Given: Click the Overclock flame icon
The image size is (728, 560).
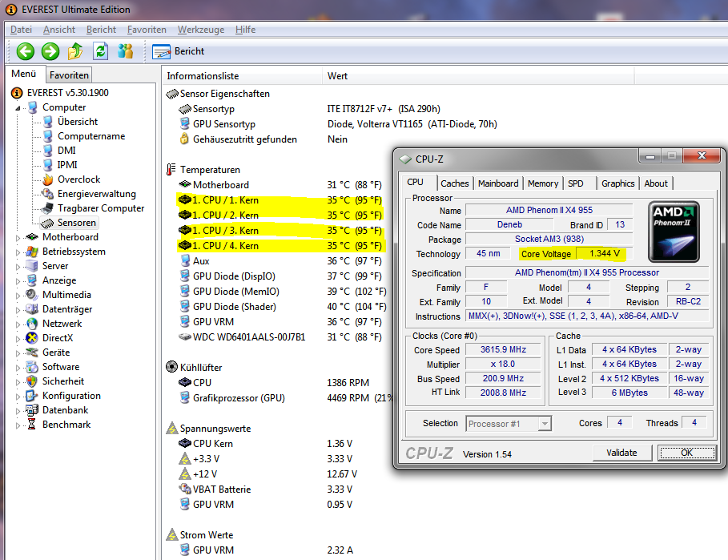Looking at the screenshot, I should (48, 179).
